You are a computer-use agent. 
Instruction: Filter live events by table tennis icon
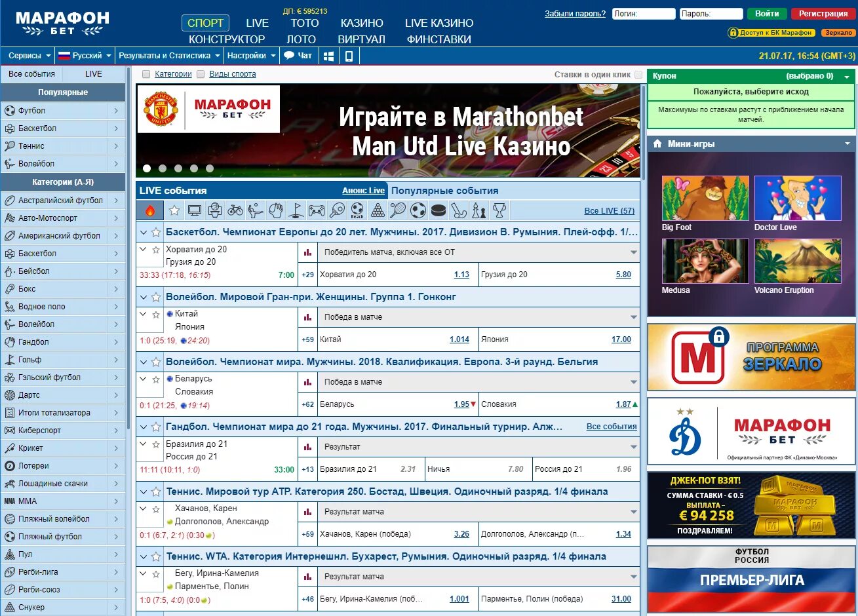pyautogui.click(x=337, y=210)
